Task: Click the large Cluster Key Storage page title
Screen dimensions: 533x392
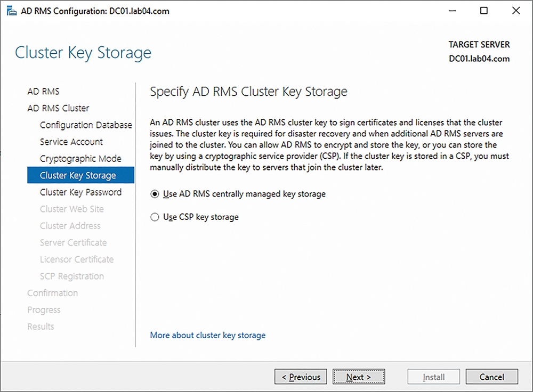Action: click(x=83, y=53)
